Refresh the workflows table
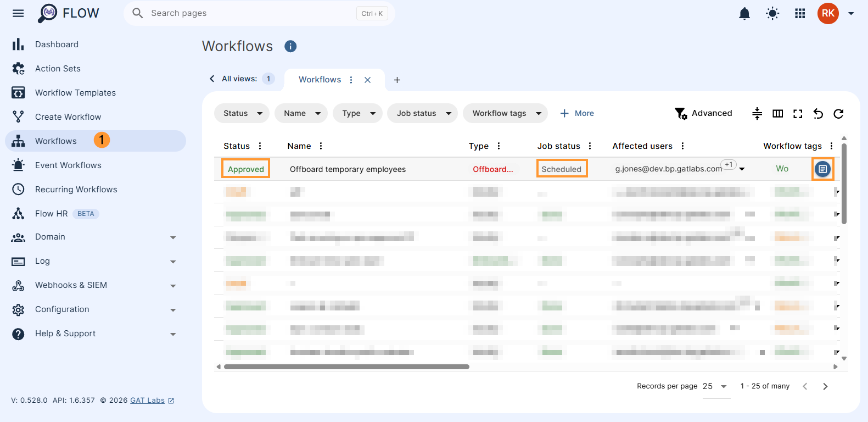Image resolution: width=868 pixels, height=422 pixels. 838,113
